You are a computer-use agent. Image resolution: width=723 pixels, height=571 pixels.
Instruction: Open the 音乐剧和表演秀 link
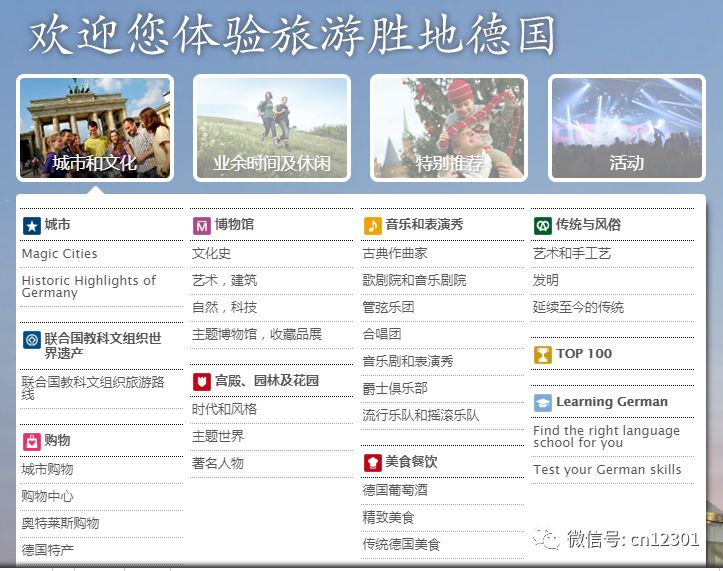click(x=408, y=361)
